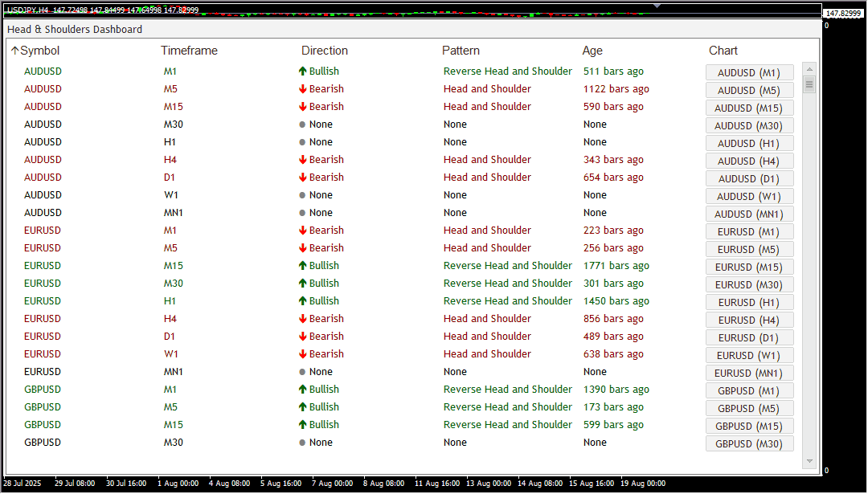Viewport: 868px width, 494px height.
Task: Sort by the Symbol column header
Action: tap(40, 51)
